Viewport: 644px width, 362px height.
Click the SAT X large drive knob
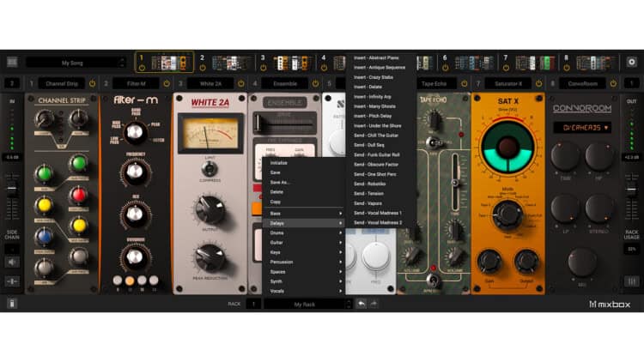[507, 147]
